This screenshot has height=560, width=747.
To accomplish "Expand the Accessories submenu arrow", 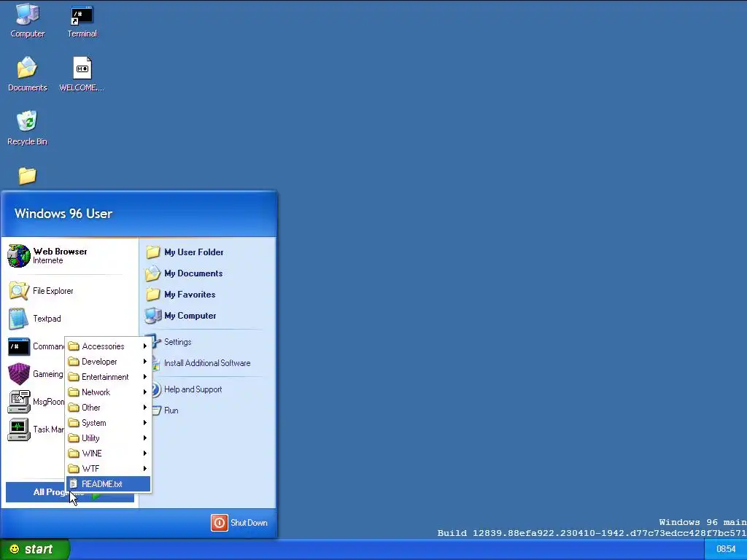I will 145,346.
